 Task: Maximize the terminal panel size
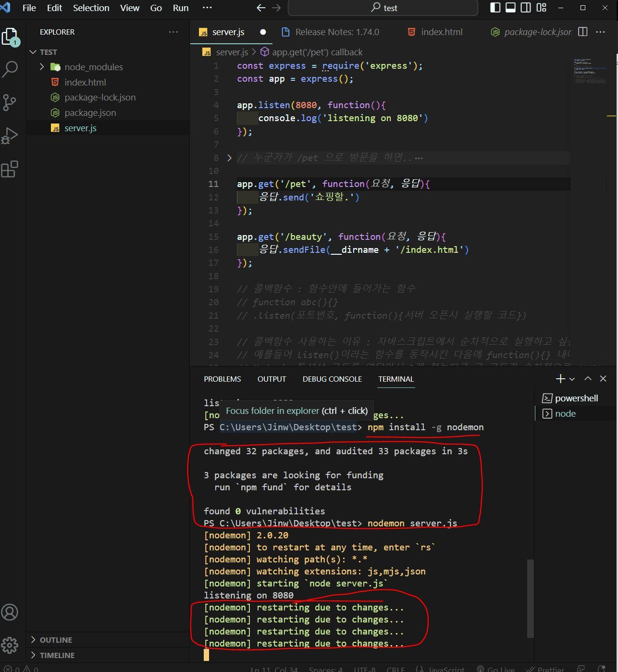pos(588,379)
